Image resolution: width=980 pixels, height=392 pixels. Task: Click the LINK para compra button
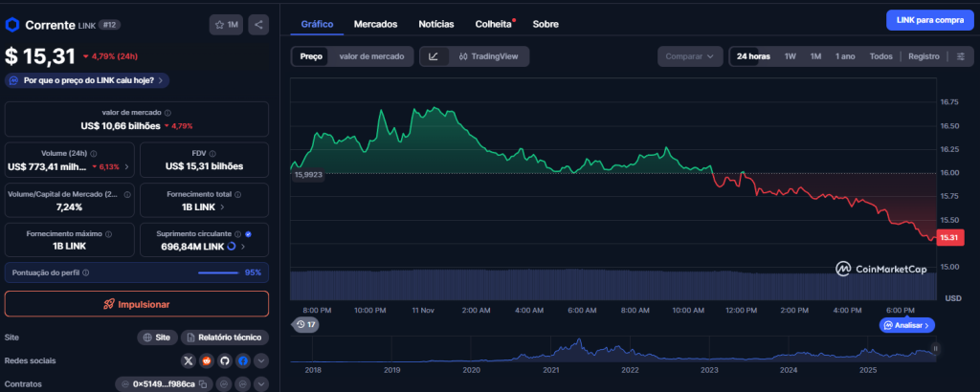[927, 19]
